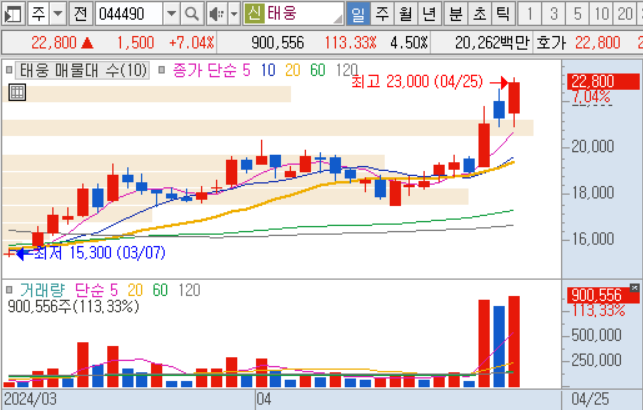Click the change percent +7.04%
Screen dimensions: 643x410
191,42
